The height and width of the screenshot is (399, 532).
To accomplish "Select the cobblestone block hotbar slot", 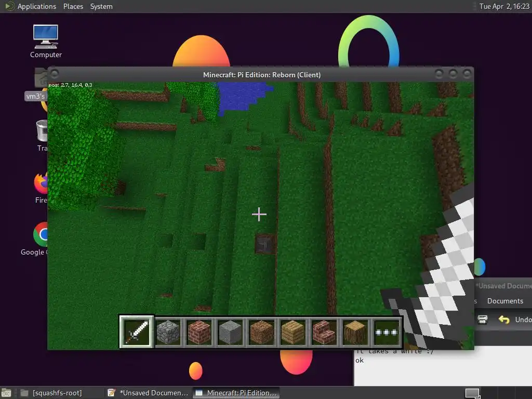I will (x=168, y=332).
